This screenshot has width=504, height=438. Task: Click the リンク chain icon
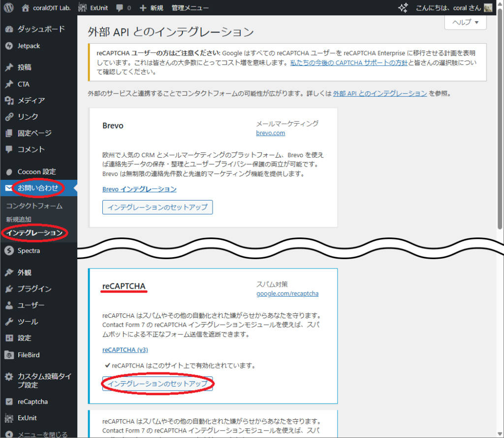9,117
